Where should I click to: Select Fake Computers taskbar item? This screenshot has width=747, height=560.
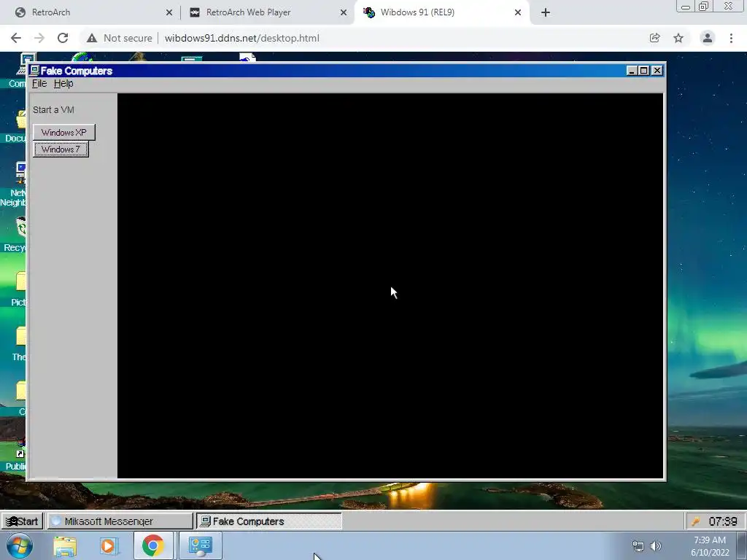point(269,521)
